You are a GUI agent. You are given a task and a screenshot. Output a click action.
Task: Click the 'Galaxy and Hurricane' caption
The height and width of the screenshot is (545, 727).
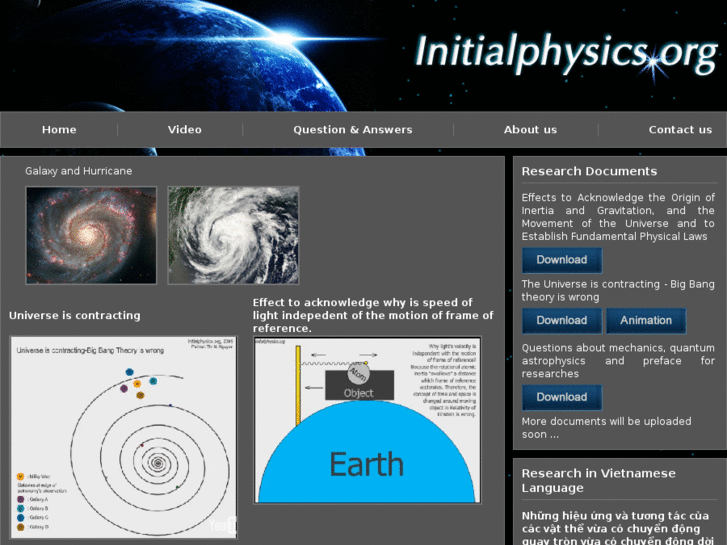coord(78,171)
